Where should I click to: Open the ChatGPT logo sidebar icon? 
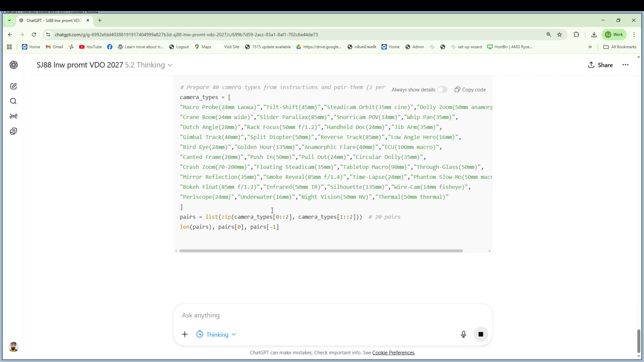point(13,65)
